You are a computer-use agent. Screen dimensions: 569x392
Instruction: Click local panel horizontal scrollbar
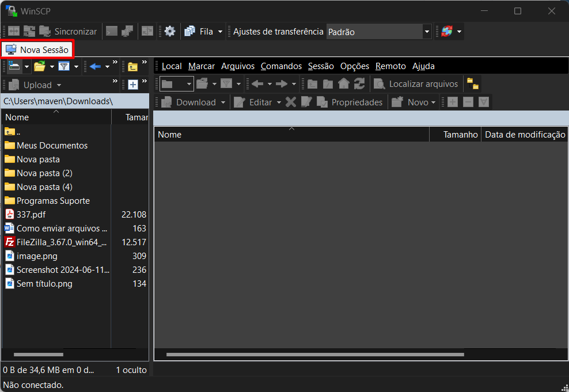(39, 354)
